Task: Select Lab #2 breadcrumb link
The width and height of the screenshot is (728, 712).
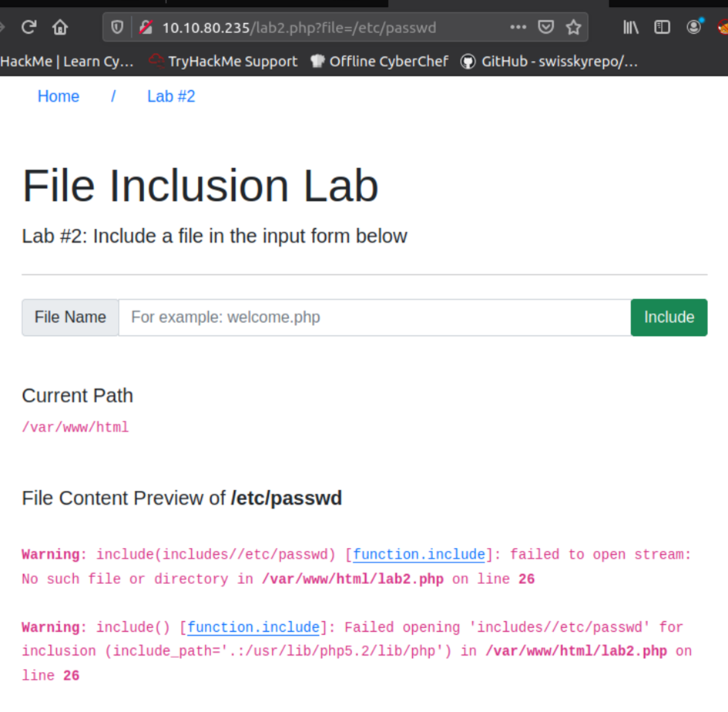Action: click(171, 96)
